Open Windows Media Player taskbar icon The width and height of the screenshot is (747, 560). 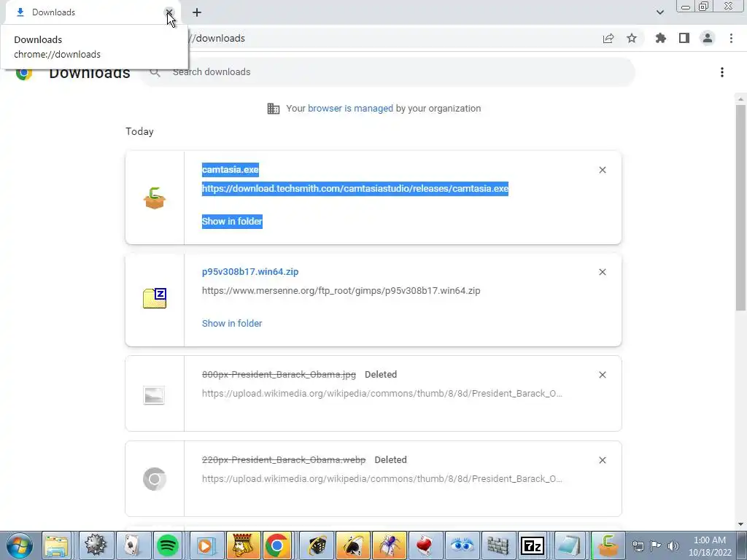point(205,545)
